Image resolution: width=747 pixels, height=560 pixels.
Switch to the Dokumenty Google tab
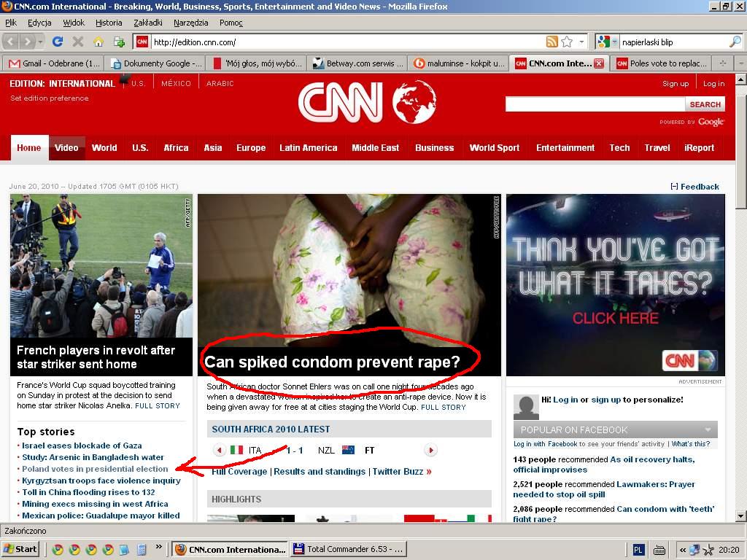pos(156,63)
